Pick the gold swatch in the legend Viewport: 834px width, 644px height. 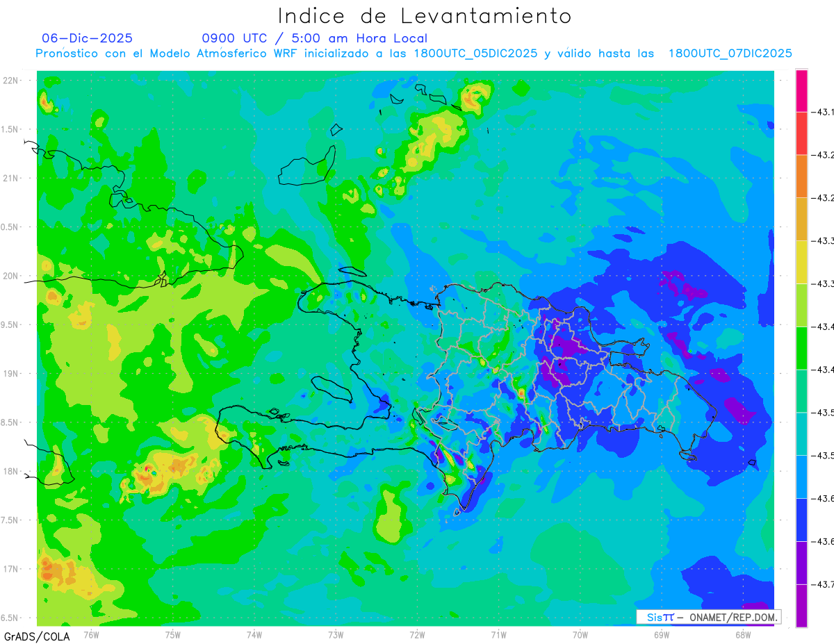[801, 219]
